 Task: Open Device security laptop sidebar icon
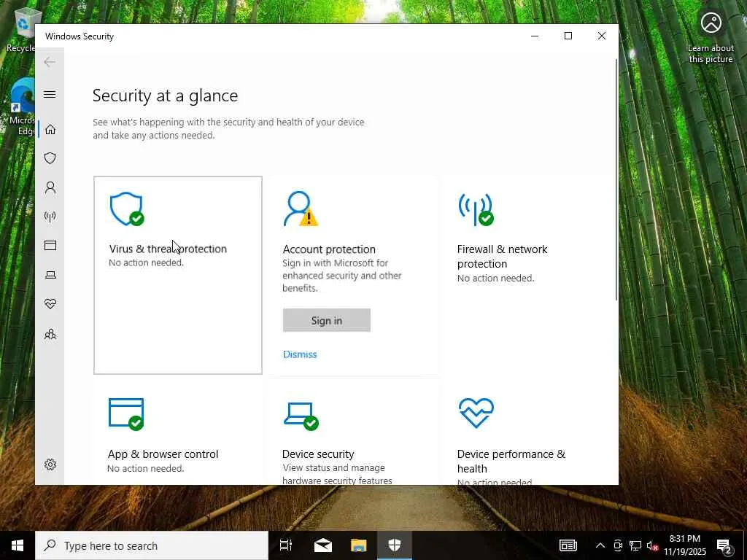(50, 275)
